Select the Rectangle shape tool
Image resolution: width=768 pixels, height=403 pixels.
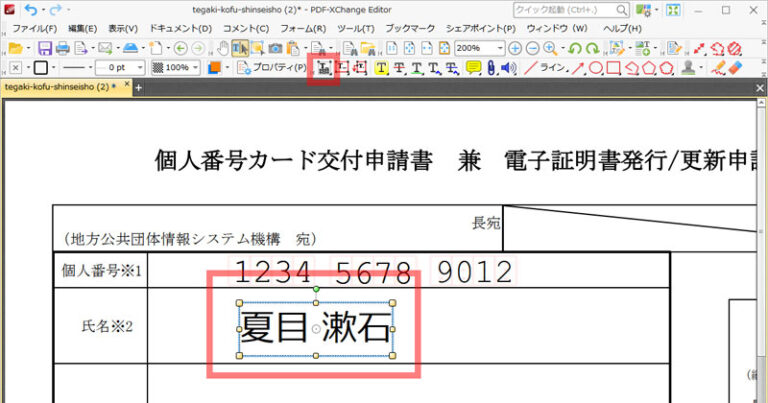(614, 68)
